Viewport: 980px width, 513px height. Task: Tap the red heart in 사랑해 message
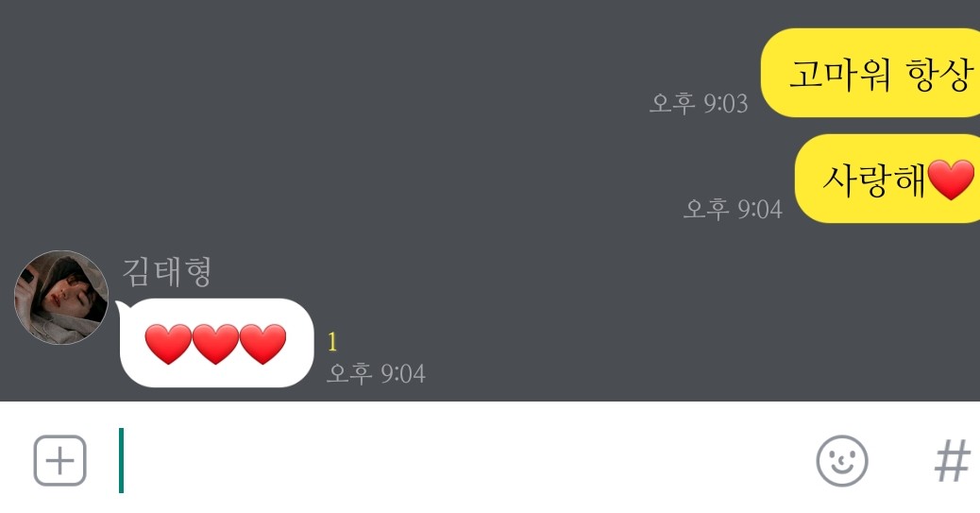tap(951, 180)
